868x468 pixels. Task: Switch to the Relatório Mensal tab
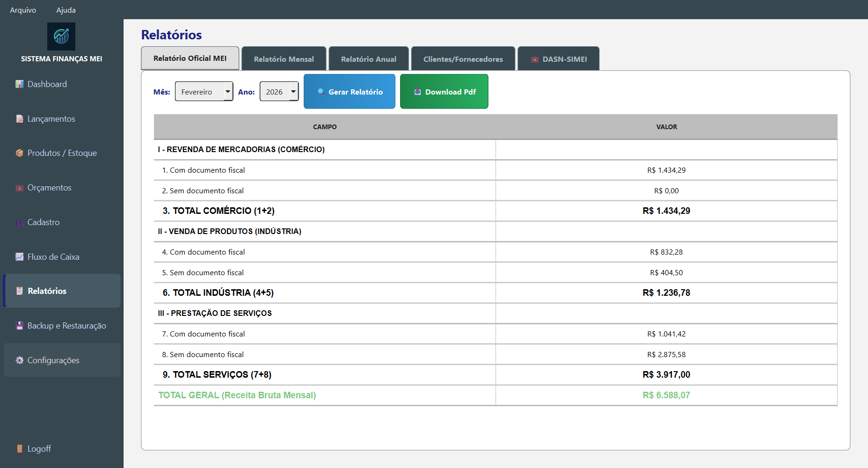tap(284, 59)
